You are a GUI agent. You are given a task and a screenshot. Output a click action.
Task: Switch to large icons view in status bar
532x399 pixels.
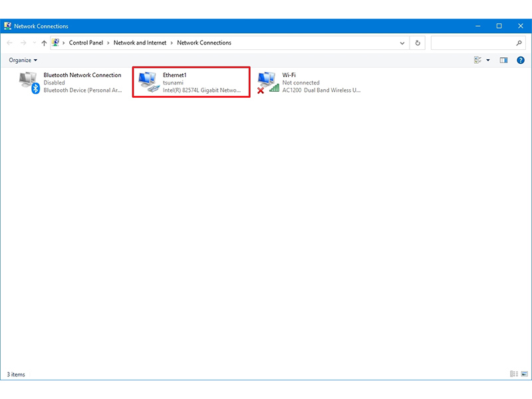point(524,374)
